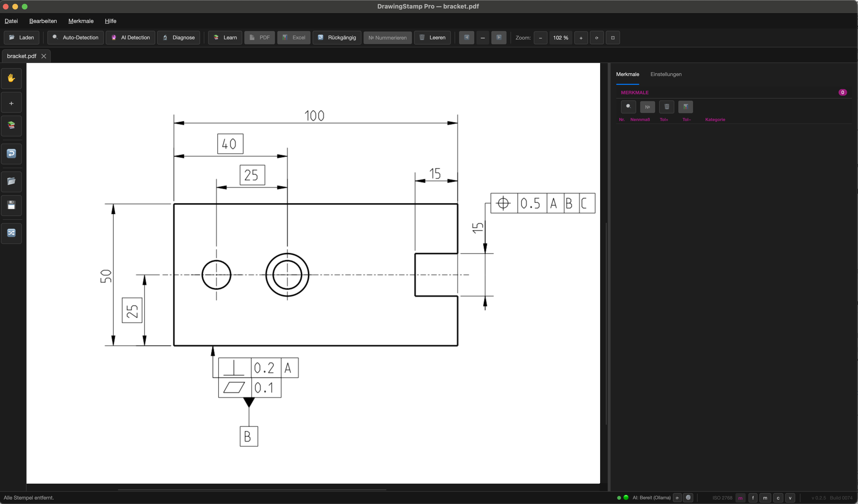858x504 pixels.
Task: Reset zoom with the circular arrow button
Action: 597,38
